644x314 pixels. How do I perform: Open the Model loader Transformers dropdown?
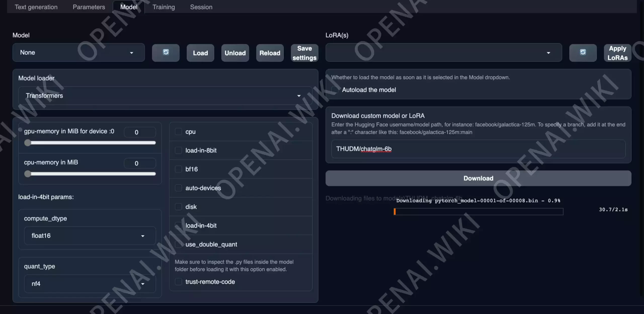click(165, 96)
